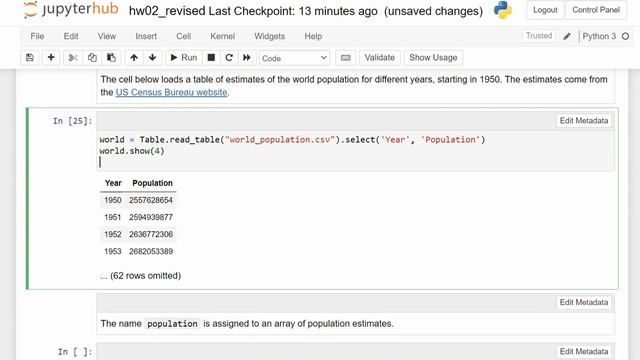Open the Widgets menu
This screenshot has width=640, height=360.
tap(269, 36)
